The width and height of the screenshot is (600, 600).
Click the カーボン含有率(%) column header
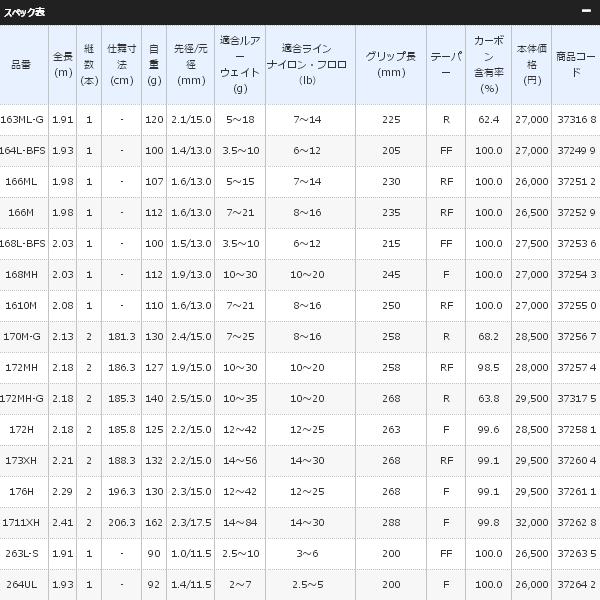pos(488,64)
